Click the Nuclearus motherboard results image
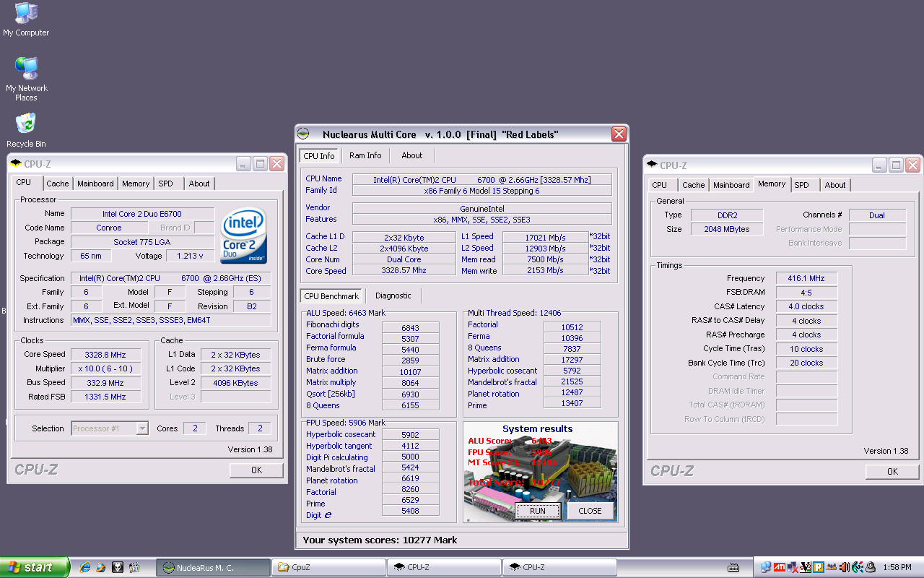The width and height of the screenshot is (924, 578). (x=540, y=472)
